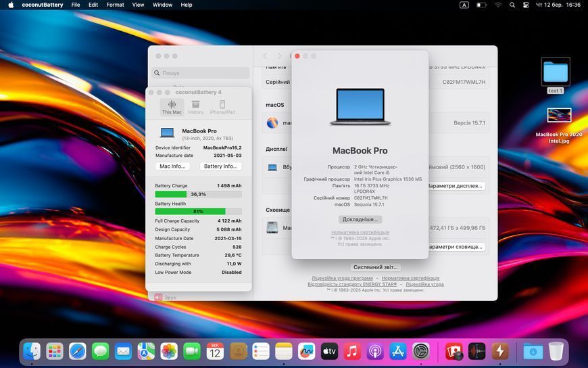Click Системний звіт... button
This screenshot has height=368, width=588.
pos(375,267)
